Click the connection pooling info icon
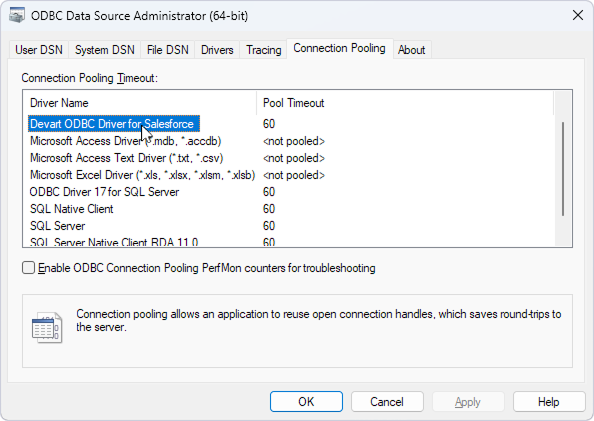This screenshot has width=594, height=421. pos(47,327)
